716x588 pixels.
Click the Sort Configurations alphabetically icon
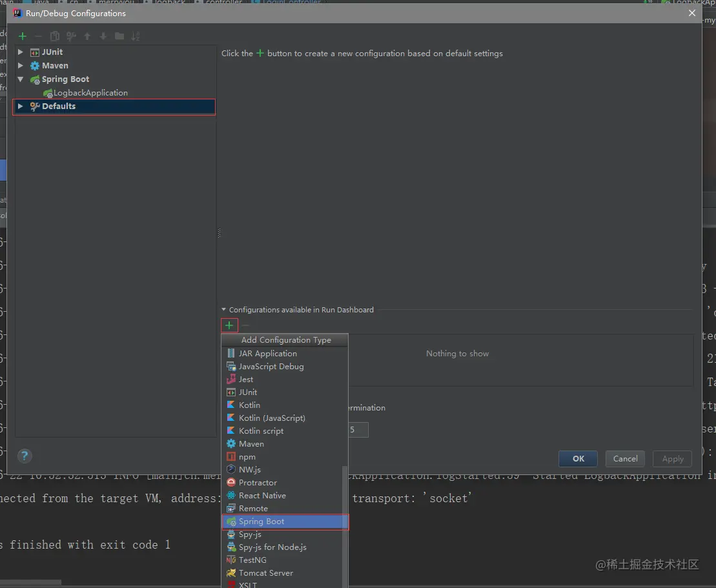coord(136,36)
